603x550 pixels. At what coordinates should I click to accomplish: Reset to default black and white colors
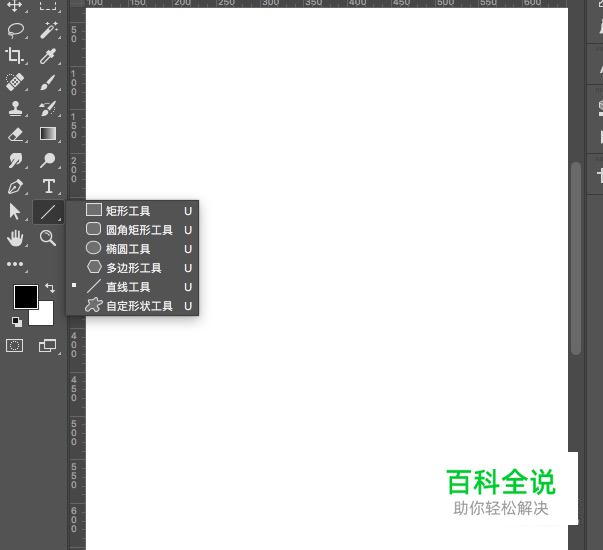coord(17,322)
